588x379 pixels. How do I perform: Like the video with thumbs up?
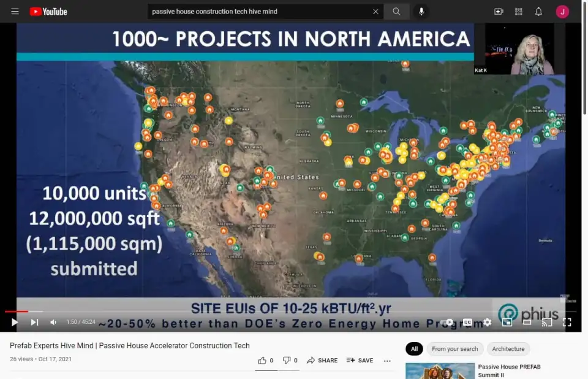[x=263, y=361]
